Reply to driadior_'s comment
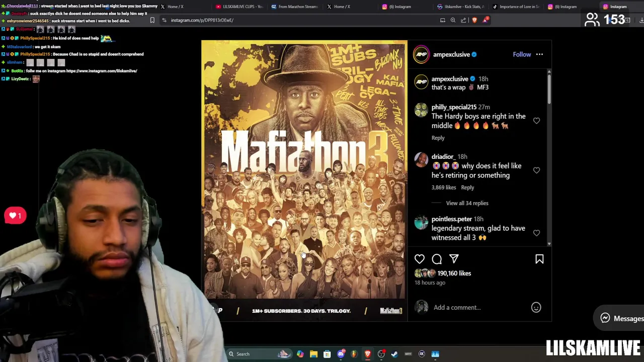 coord(467,188)
